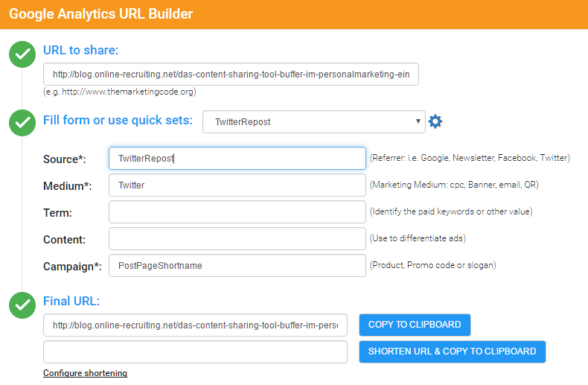Click the empty Term input box

[237, 212]
